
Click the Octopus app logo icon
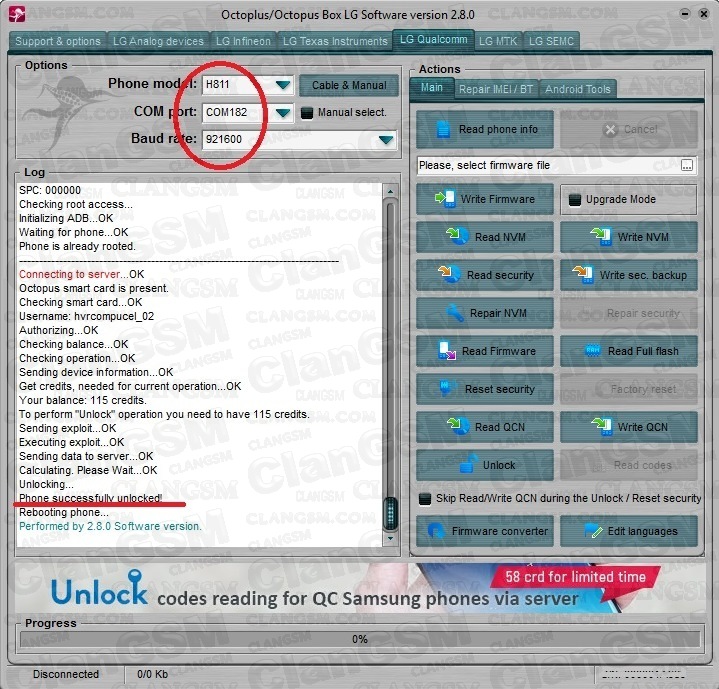pos(17,14)
